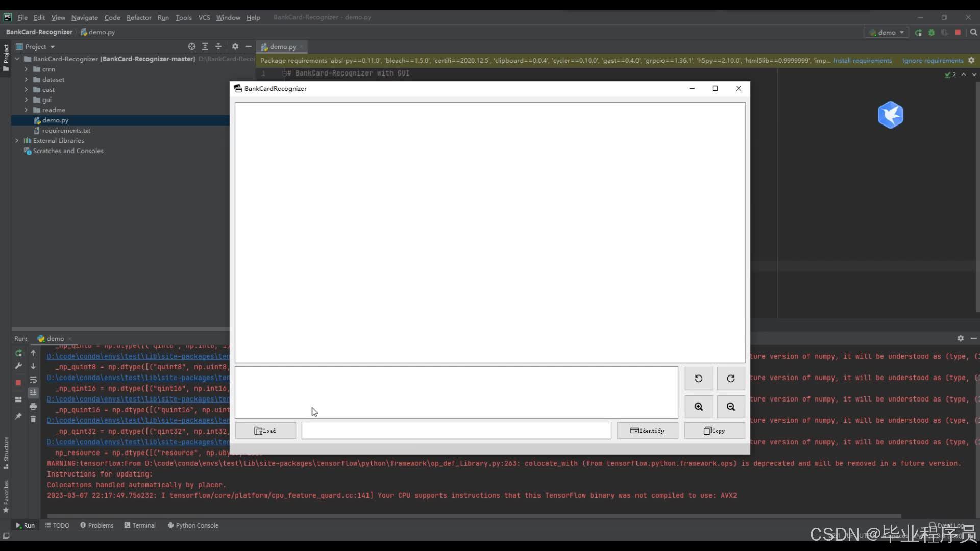Click print icon in Run panel sidebar

[x=33, y=406]
